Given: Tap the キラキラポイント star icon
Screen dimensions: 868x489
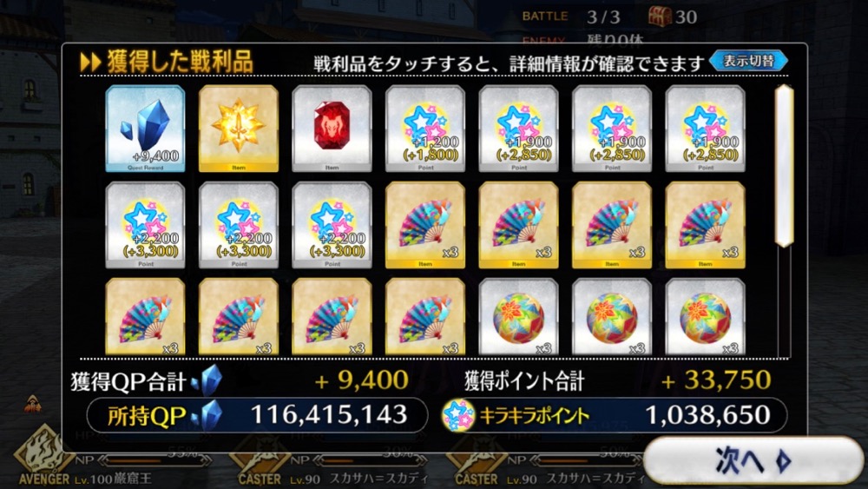Looking at the screenshot, I should [458, 415].
